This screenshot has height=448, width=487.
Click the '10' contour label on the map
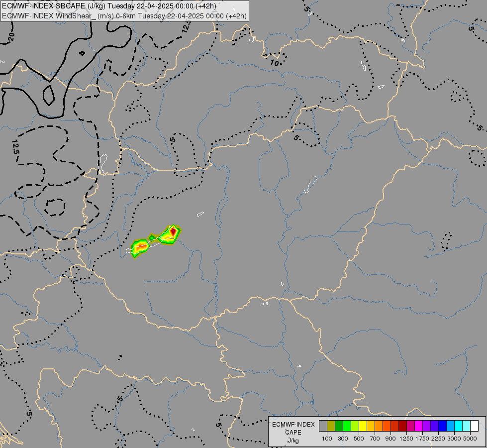pyautogui.click(x=274, y=63)
